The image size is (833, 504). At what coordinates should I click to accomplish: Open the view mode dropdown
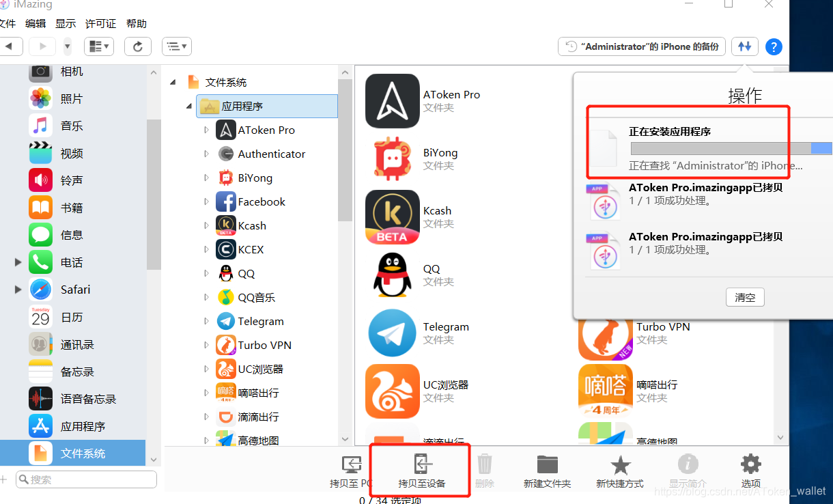pyautogui.click(x=99, y=46)
